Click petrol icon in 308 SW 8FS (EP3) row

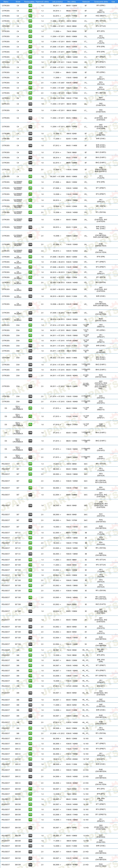pos(30,789)
